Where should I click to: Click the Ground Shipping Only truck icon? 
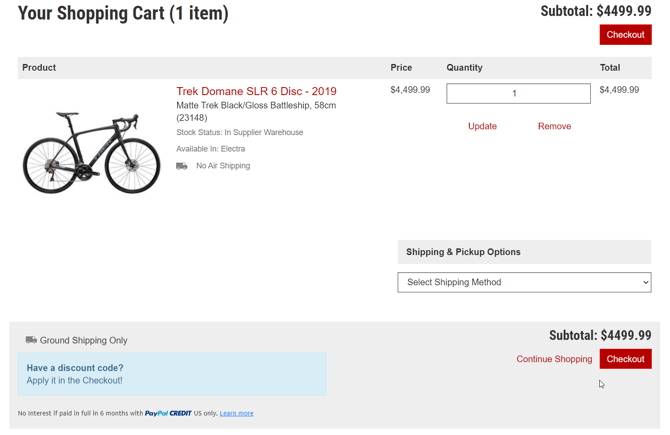31,340
